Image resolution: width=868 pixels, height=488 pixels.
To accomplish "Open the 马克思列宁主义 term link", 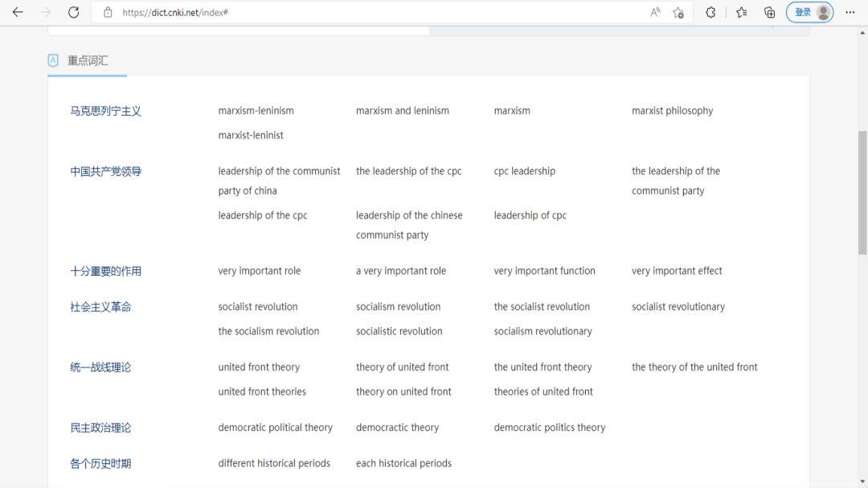I will click(105, 111).
